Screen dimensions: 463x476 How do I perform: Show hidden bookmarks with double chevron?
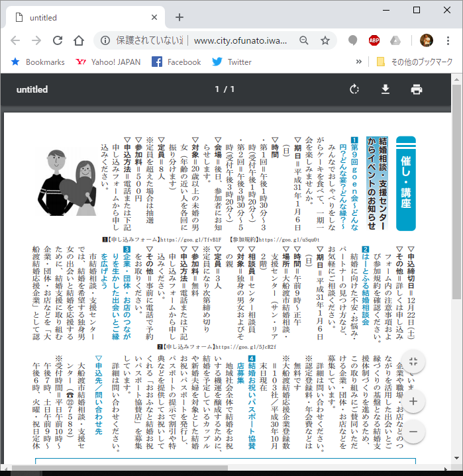click(359, 62)
